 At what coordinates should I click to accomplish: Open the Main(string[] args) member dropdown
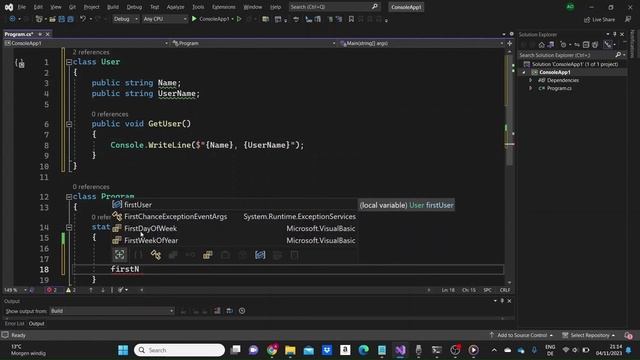(422, 43)
